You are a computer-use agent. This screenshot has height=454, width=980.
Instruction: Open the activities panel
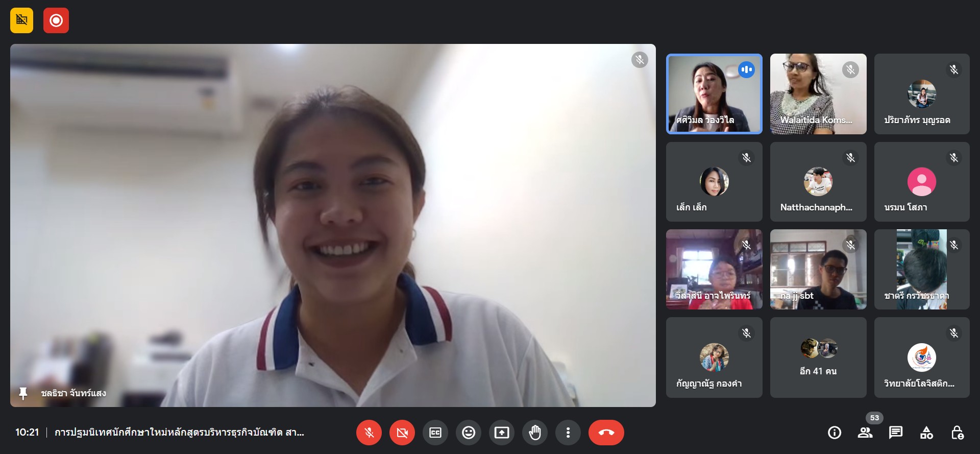926,433
